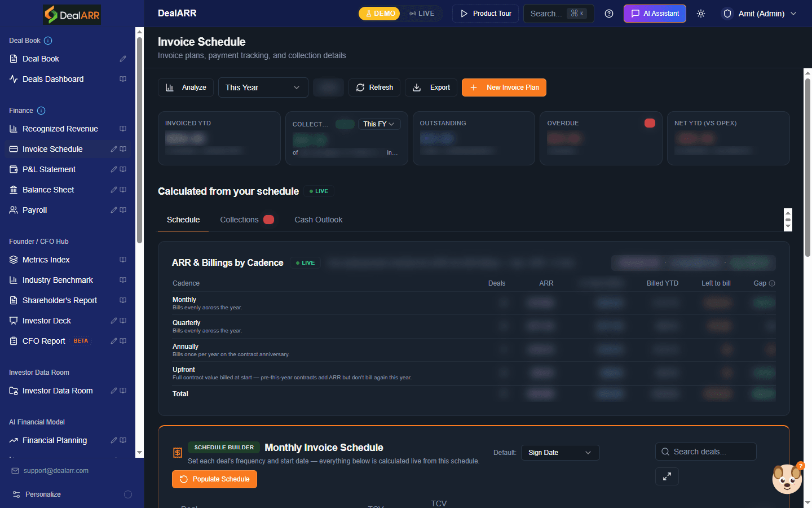Open the This FY dropdown on Collected card

tap(379, 124)
